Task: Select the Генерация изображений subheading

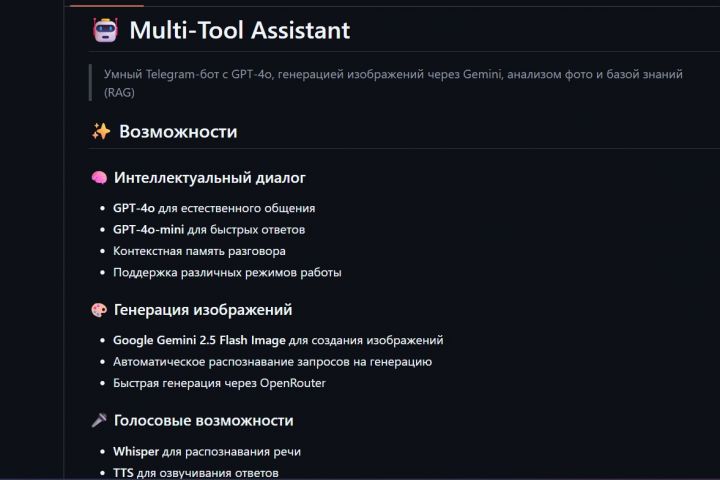Action: [203, 310]
